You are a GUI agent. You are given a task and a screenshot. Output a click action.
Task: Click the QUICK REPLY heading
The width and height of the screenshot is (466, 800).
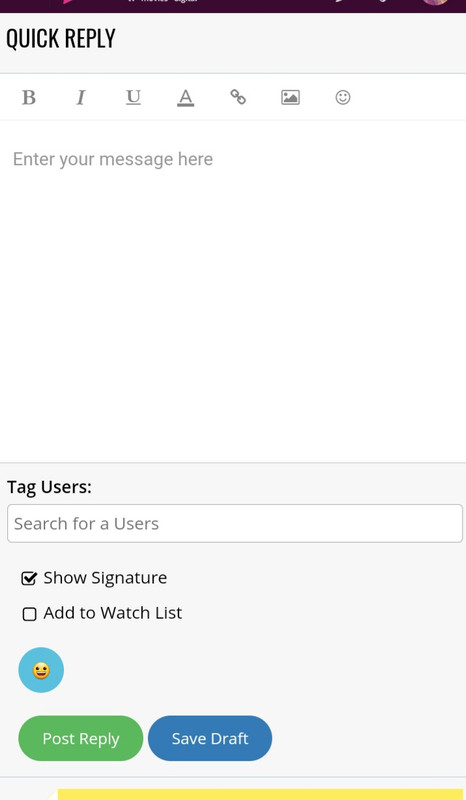[61, 39]
